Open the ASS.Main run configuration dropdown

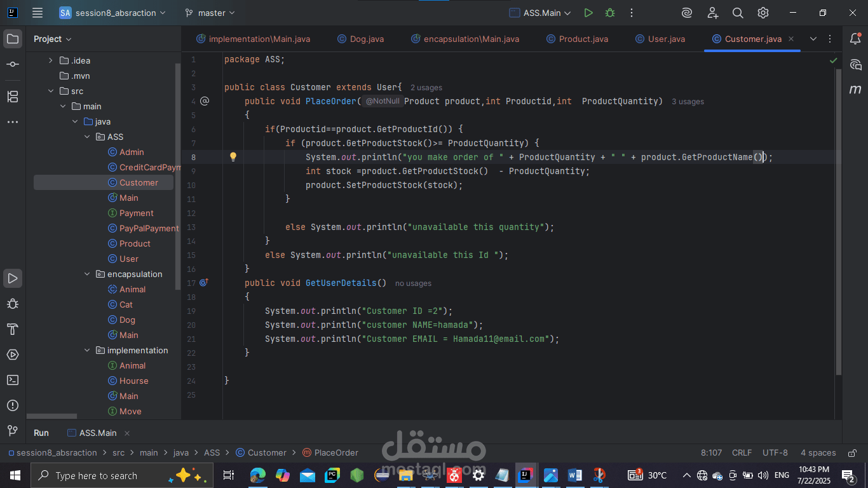540,13
